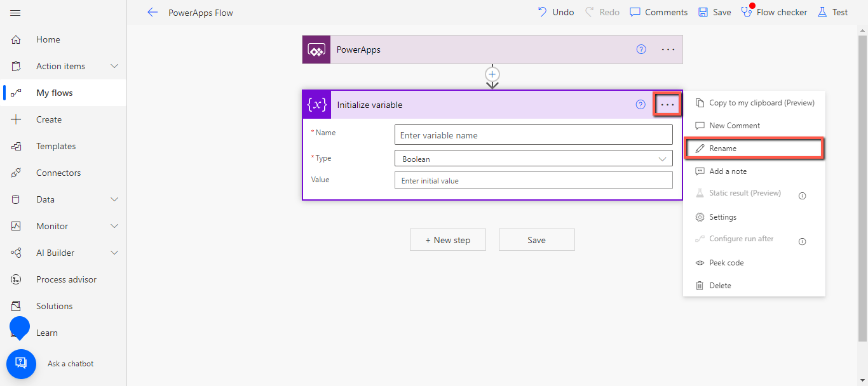
Task: Click Undo in the top toolbar
Action: (555, 12)
